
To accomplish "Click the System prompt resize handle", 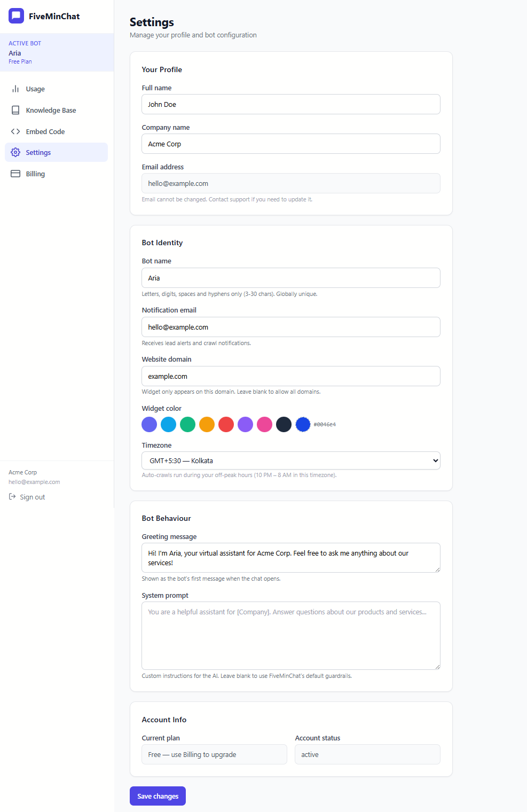I will click(437, 667).
